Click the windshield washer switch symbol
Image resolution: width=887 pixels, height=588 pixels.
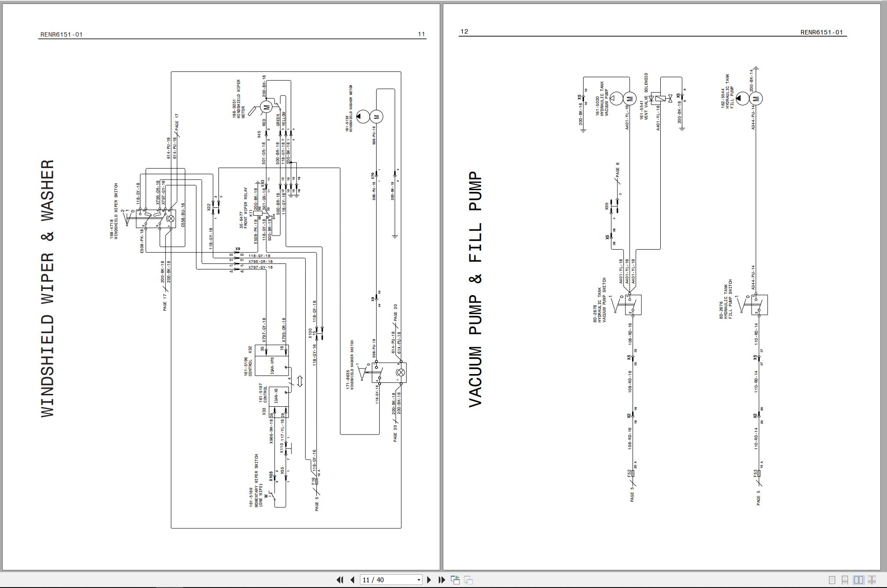389,372
